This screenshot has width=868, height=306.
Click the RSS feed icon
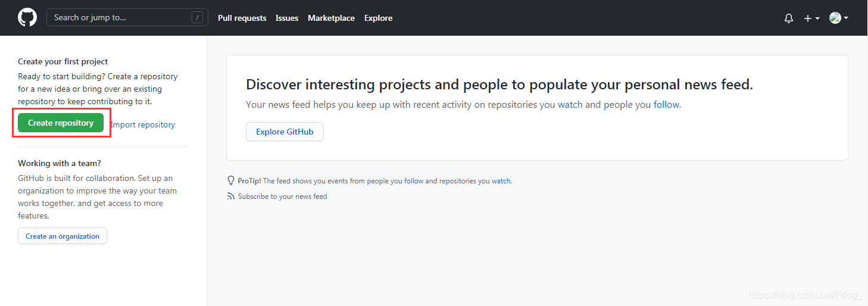point(231,196)
